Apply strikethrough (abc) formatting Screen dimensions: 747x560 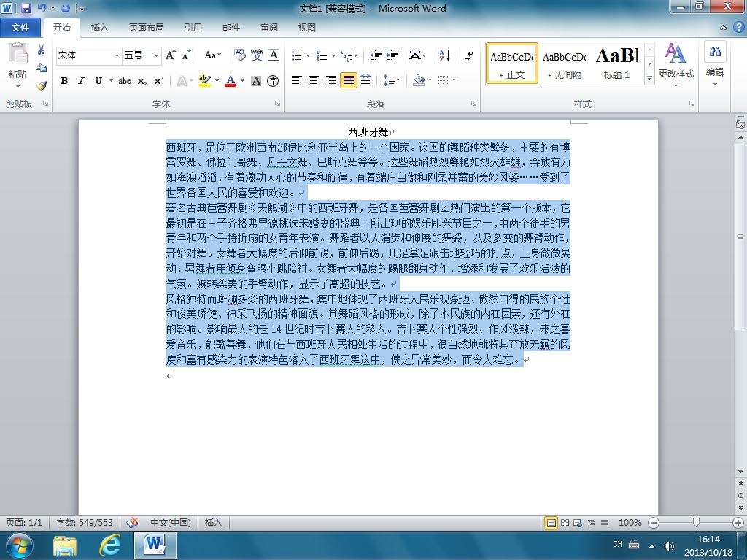pyautogui.click(x=125, y=81)
